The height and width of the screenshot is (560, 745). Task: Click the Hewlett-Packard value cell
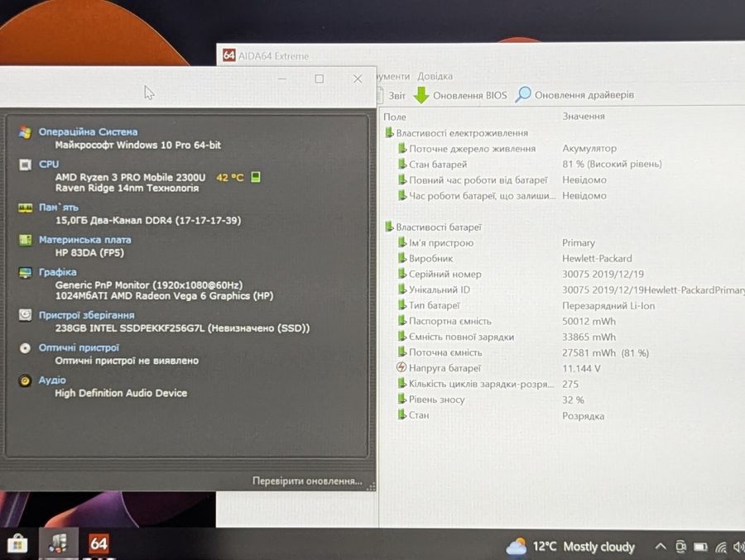(x=597, y=258)
